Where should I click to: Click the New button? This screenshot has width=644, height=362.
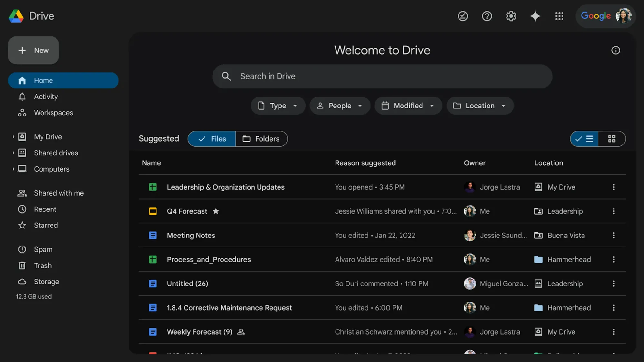33,50
